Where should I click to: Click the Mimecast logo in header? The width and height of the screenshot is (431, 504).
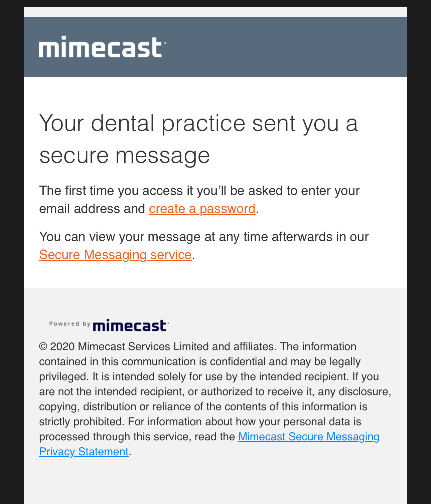pos(102,47)
